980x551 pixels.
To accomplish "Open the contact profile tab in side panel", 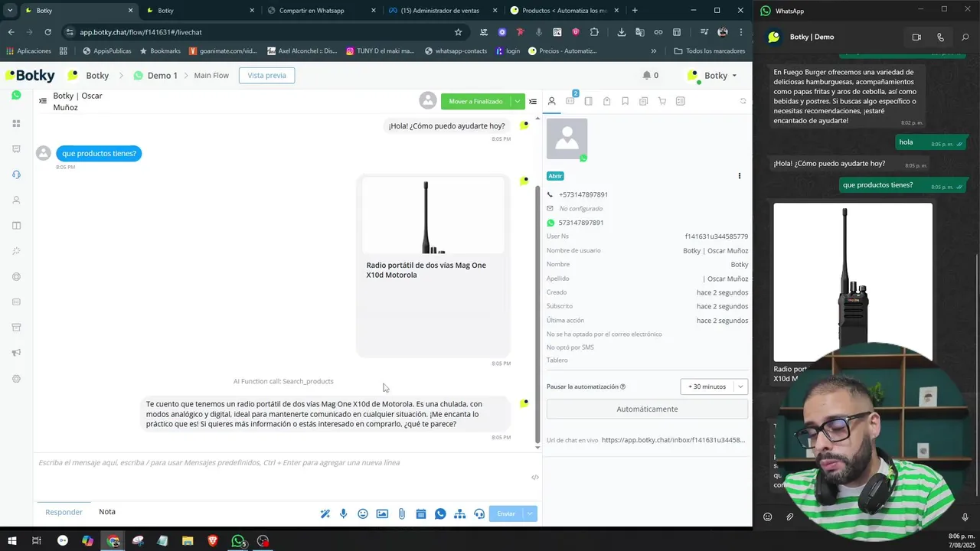I will coord(551,101).
